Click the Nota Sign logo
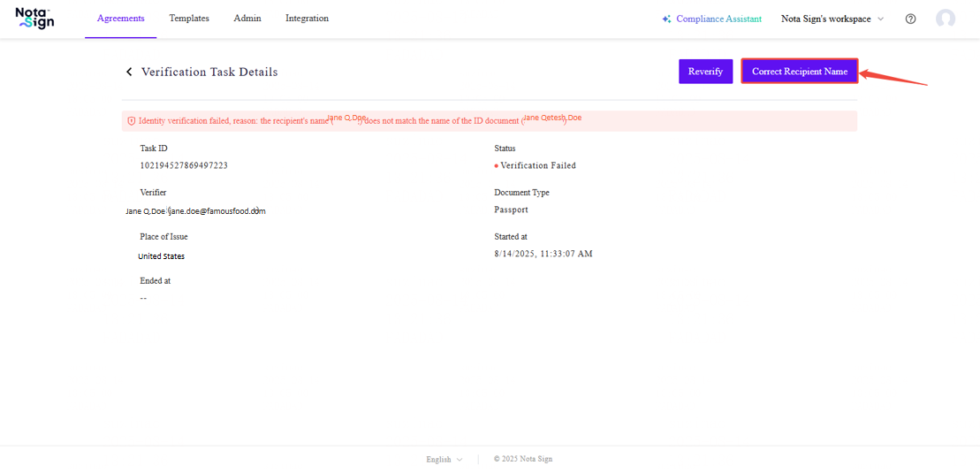The width and height of the screenshot is (980, 473). 35,19
